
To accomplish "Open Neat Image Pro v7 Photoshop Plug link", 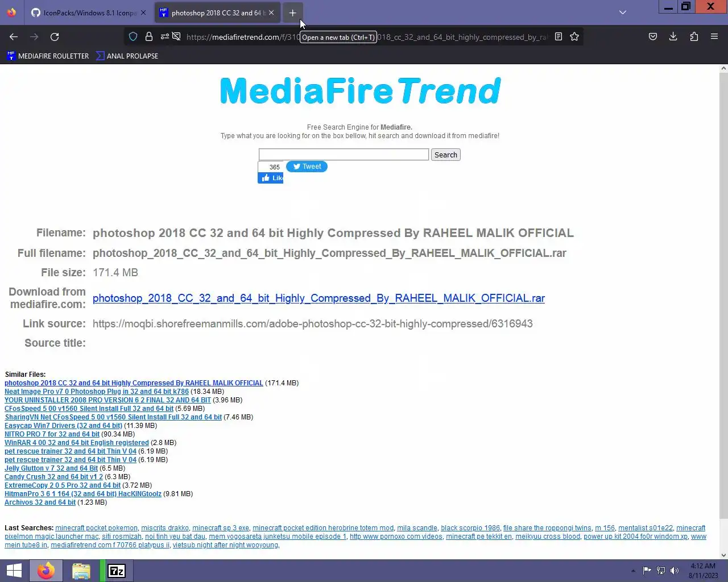I will 97,392.
